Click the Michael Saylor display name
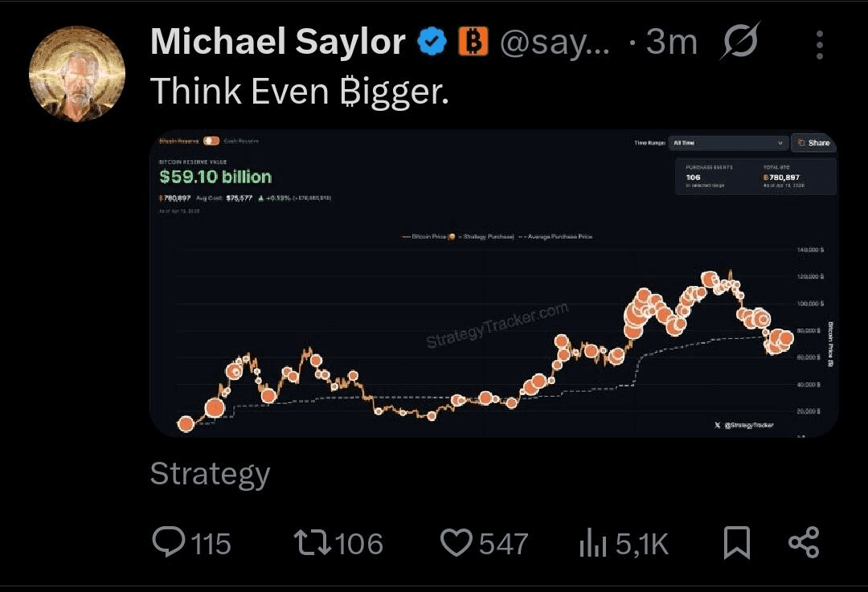Screen dimensions: 868x592 (277, 42)
